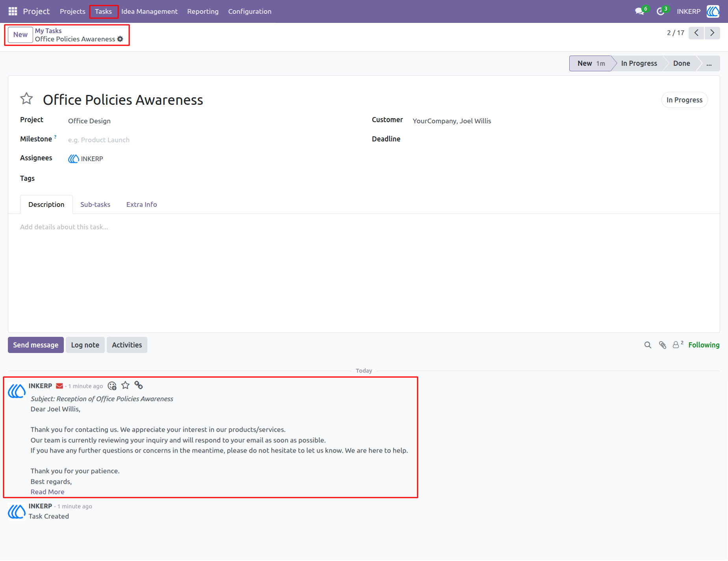The width and height of the screenshot is (728, 561).
Task: Add a reaction to the INKERP email message
Action: 112,386
